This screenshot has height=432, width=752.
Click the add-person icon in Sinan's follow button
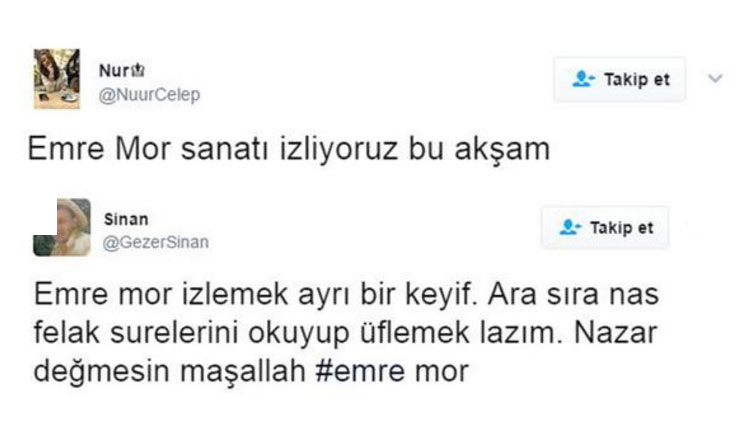(571, 228)
